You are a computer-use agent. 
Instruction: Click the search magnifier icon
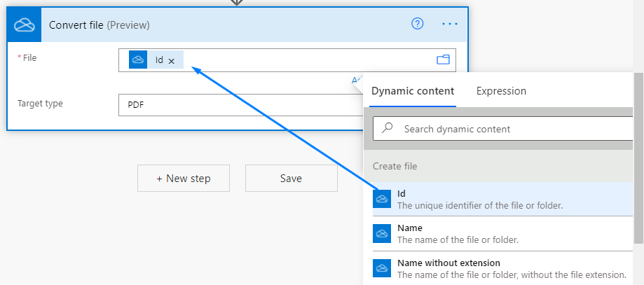tap(388, 128)
